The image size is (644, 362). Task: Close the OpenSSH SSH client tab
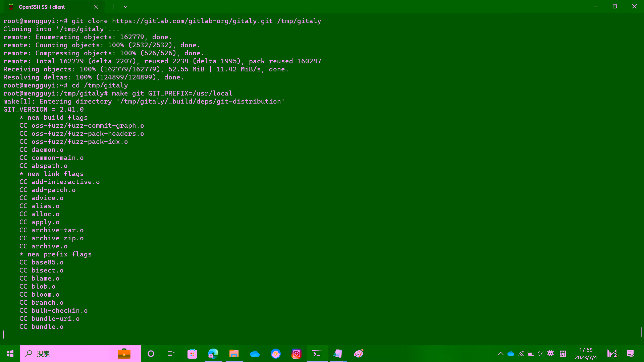coord(96,7)
